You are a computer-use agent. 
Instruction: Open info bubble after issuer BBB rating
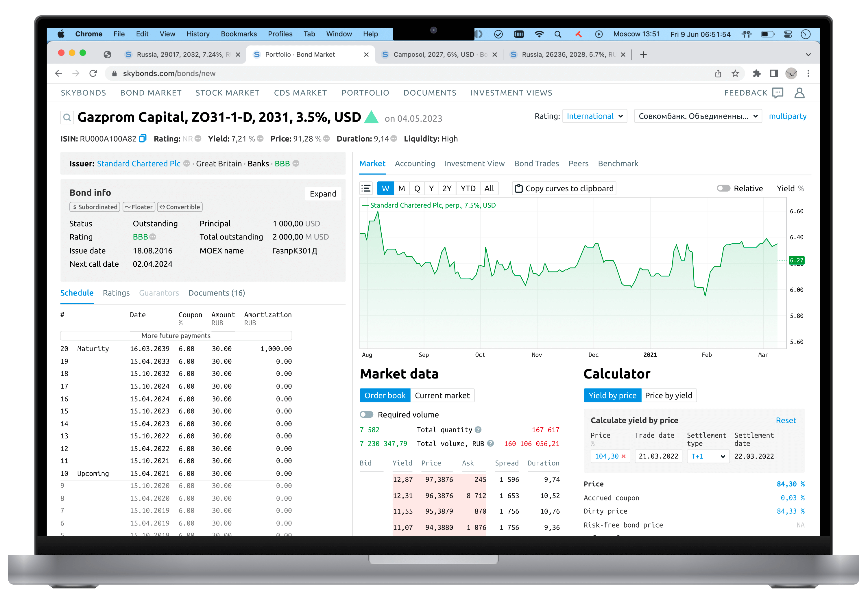296,164
